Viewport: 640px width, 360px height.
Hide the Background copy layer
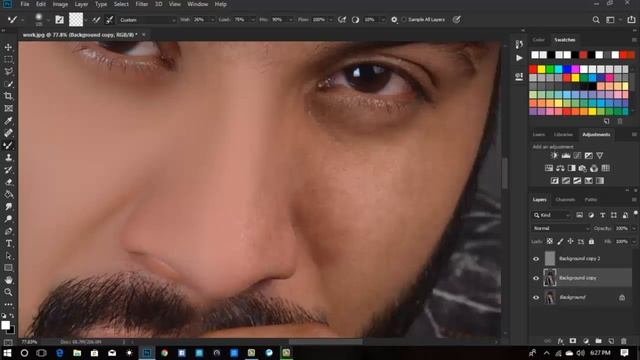point(536,278)
